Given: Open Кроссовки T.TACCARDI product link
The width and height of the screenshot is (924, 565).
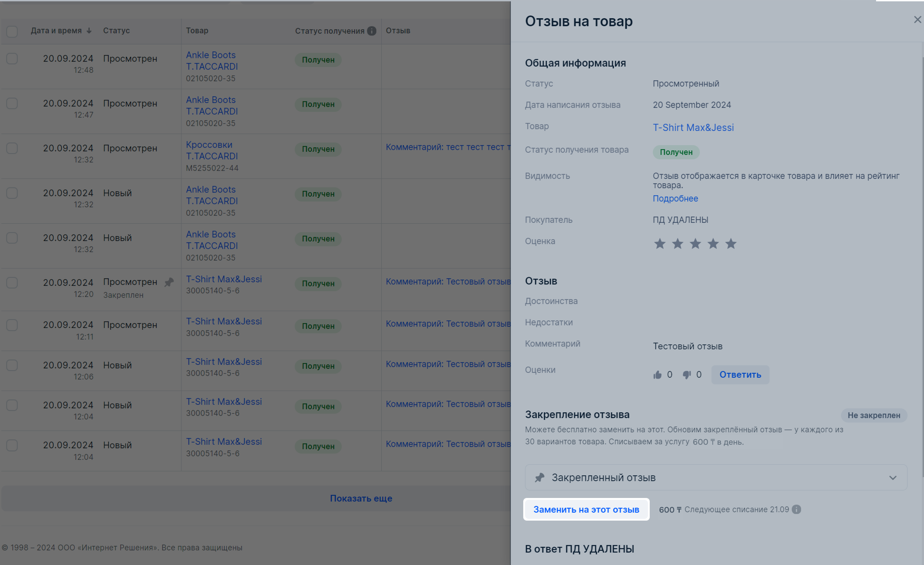Looking at the screenshot, I should pos(212,150).
